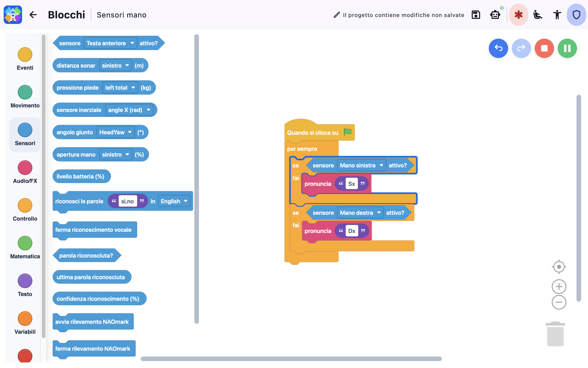Open the Controllo category
The image size is (588, 368).
pyautogui.click(x=25, y=210)
